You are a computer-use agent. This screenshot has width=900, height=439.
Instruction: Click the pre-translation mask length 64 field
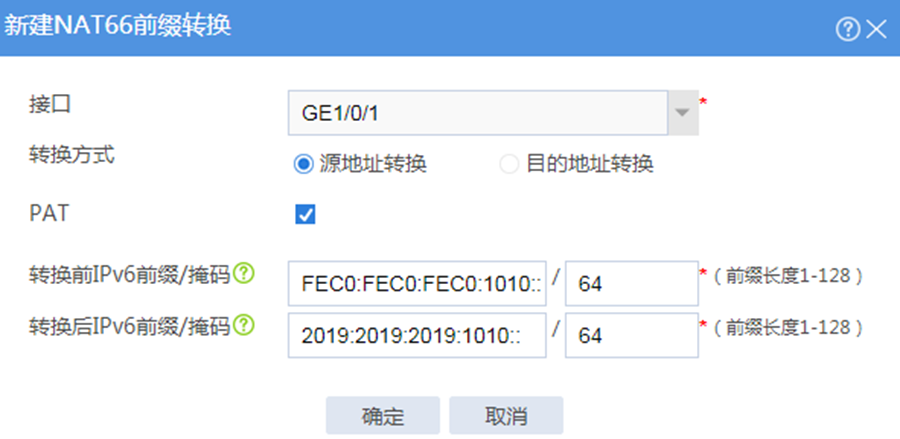click(x=632, y=283)
